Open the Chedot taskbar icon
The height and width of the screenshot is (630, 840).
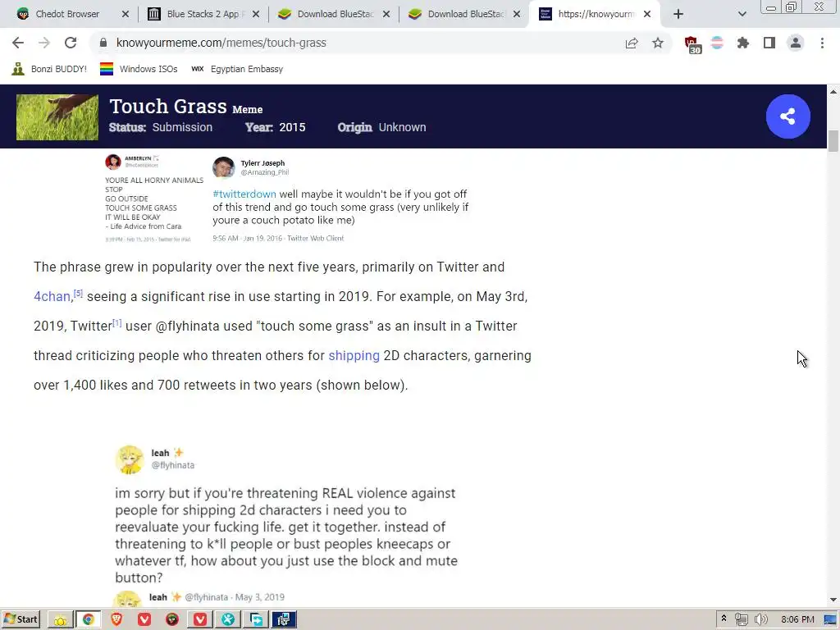coord(172,620)
